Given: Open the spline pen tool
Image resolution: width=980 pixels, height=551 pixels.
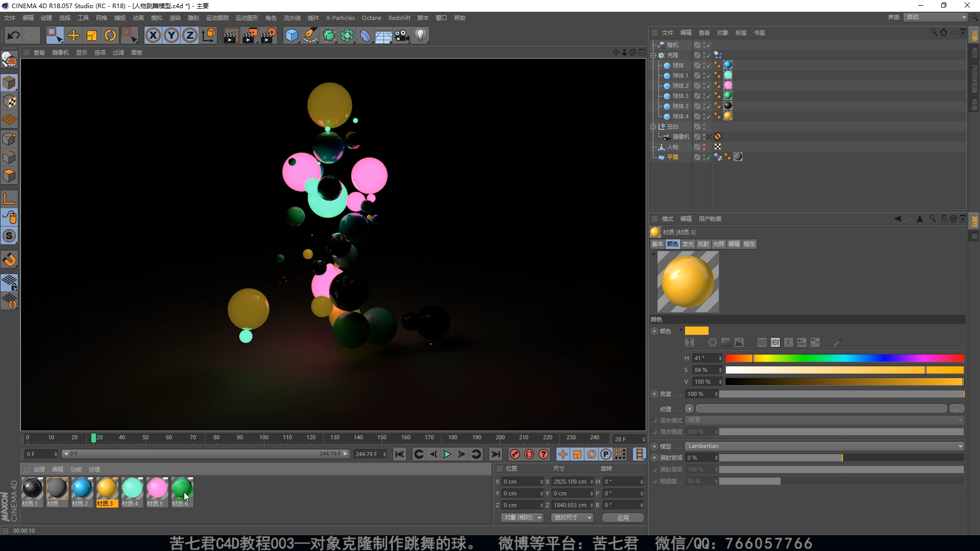Looking at the screenshot, I should (310, 35).
